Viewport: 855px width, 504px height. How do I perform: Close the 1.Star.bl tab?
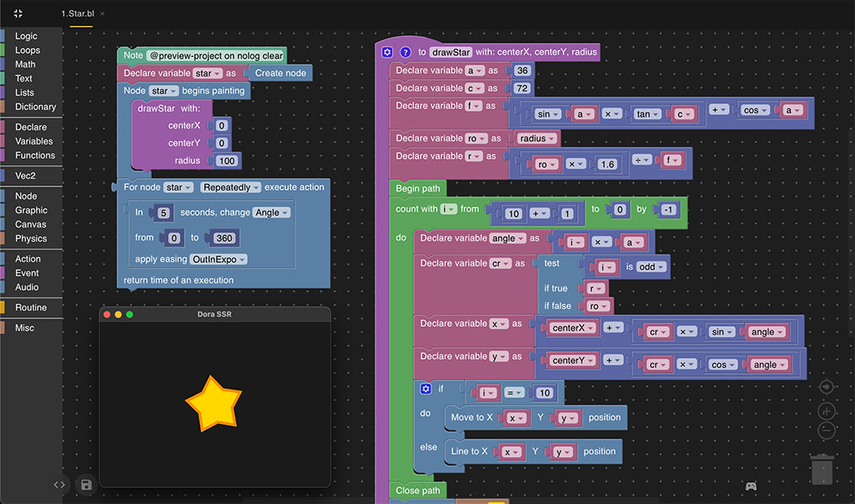[102, 13]
